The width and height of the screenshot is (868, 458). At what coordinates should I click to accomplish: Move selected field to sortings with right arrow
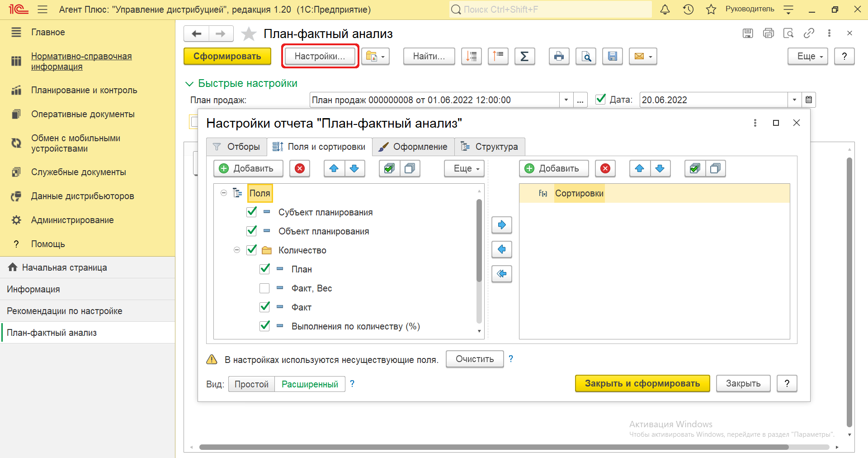click(501, 225)
